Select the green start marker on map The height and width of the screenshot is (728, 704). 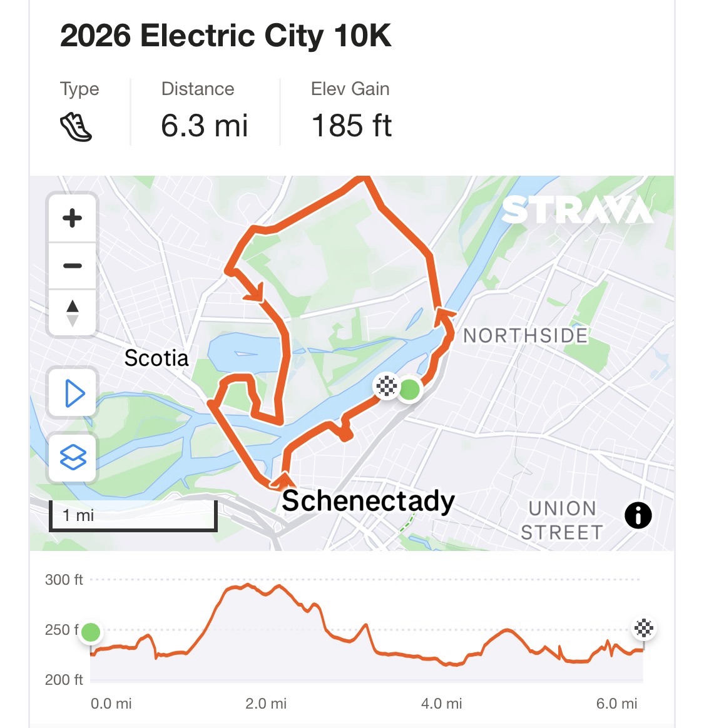[x=410, y=389]
